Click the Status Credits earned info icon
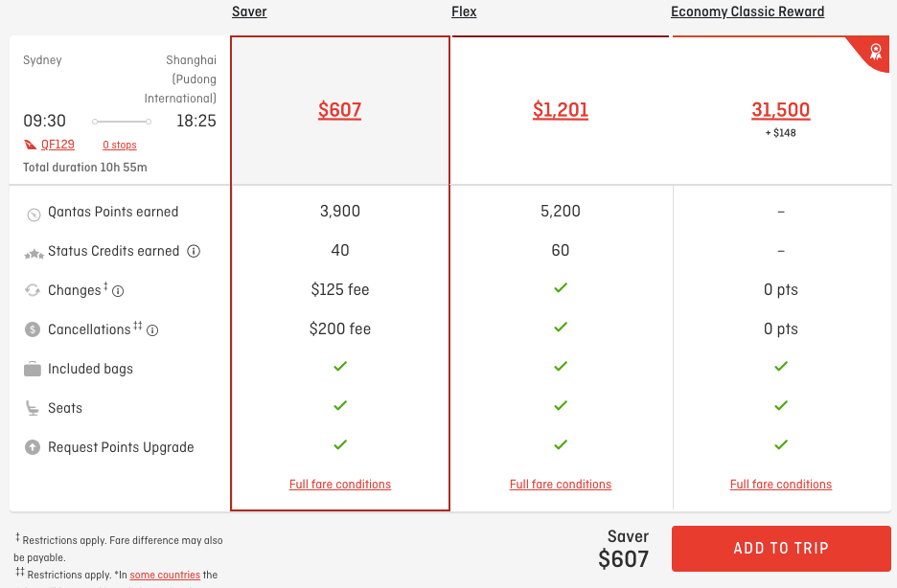 point(194,252)
